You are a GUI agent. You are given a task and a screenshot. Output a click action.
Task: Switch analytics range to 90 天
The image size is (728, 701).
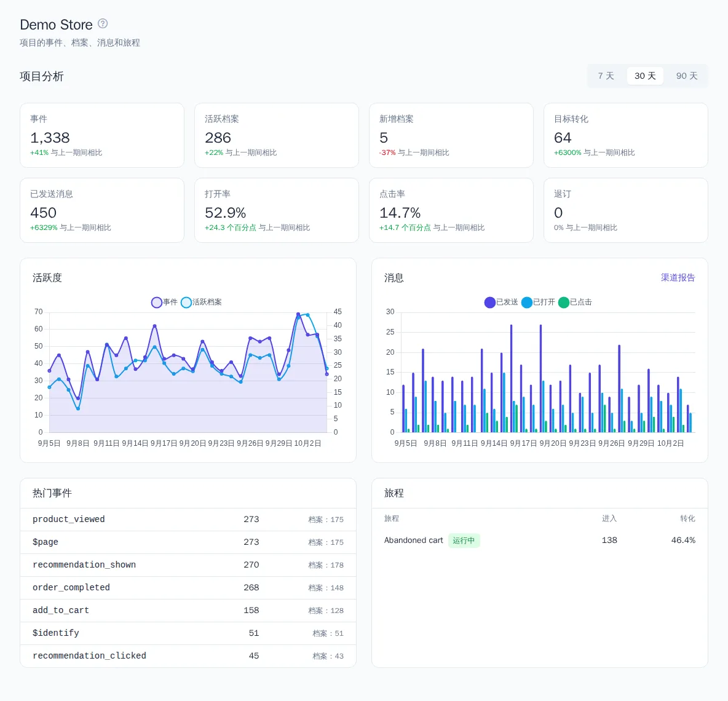point(687,76)
